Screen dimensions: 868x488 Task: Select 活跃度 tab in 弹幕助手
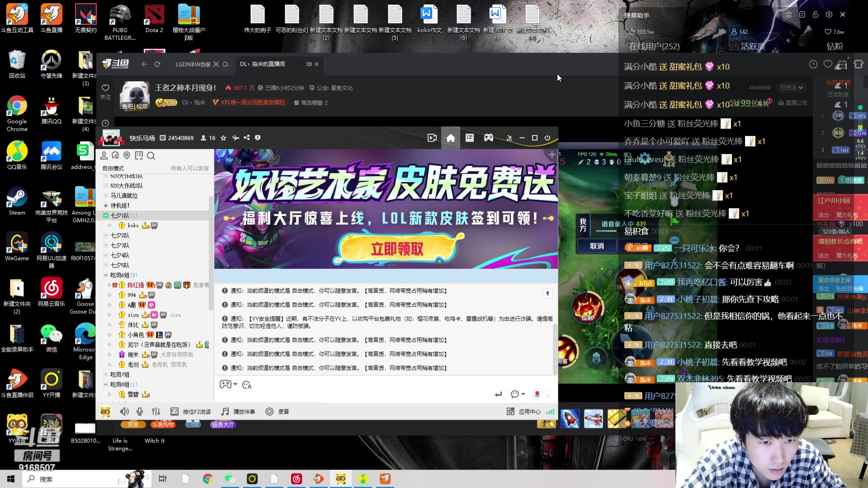pyautogui.click(x=753, y=47)
